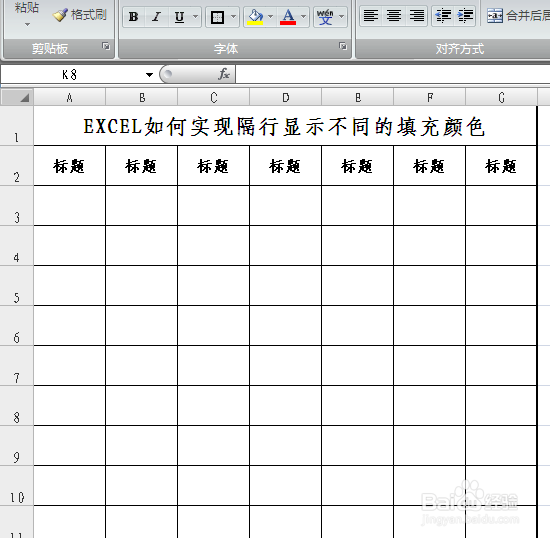Screen dimensions: 550x538
Task: Click the Select All corner triangle
Action: tap(17, 97)
